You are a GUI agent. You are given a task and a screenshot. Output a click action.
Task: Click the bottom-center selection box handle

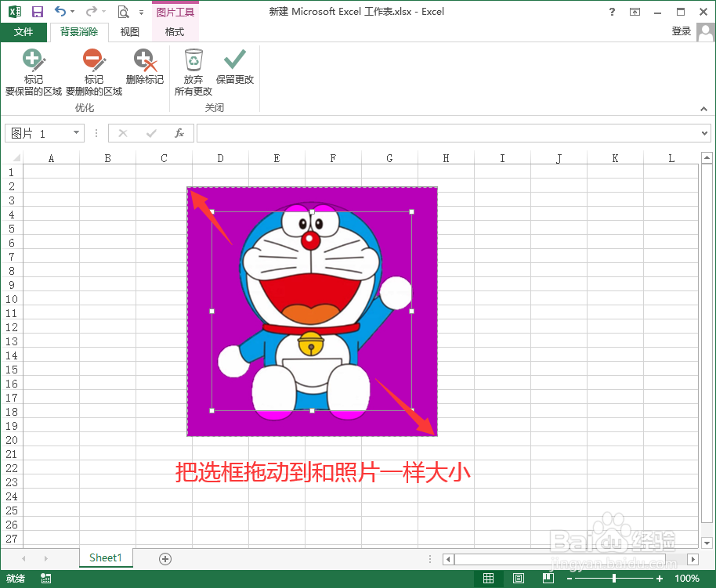click(312, 411)
